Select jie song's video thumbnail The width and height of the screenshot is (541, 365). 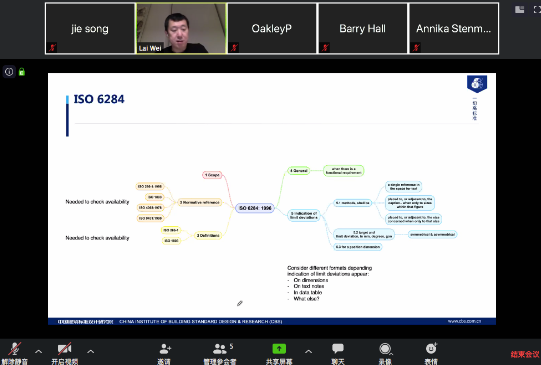pyautogui.click(x=90, y=28)
